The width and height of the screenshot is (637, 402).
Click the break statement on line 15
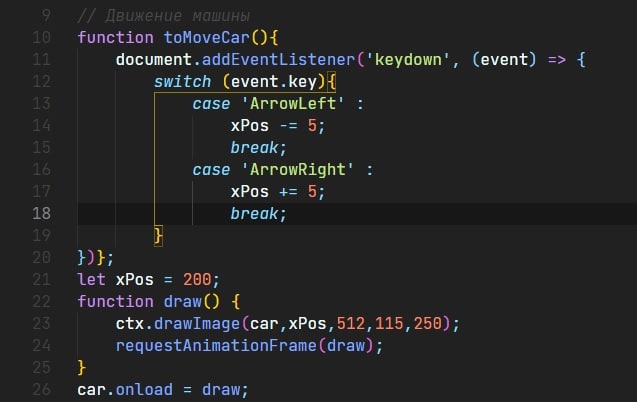[259, 147]
